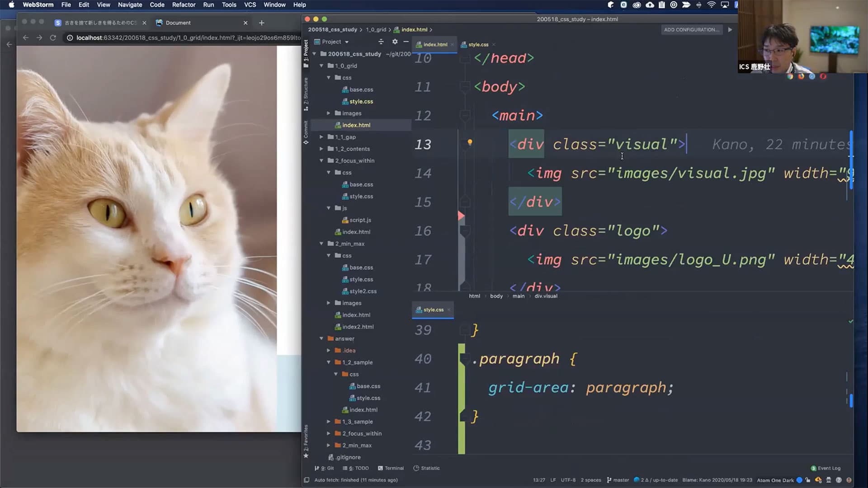Switch to the style.css editor tab
Screen dimensions: 868x488
coord(478,44)
